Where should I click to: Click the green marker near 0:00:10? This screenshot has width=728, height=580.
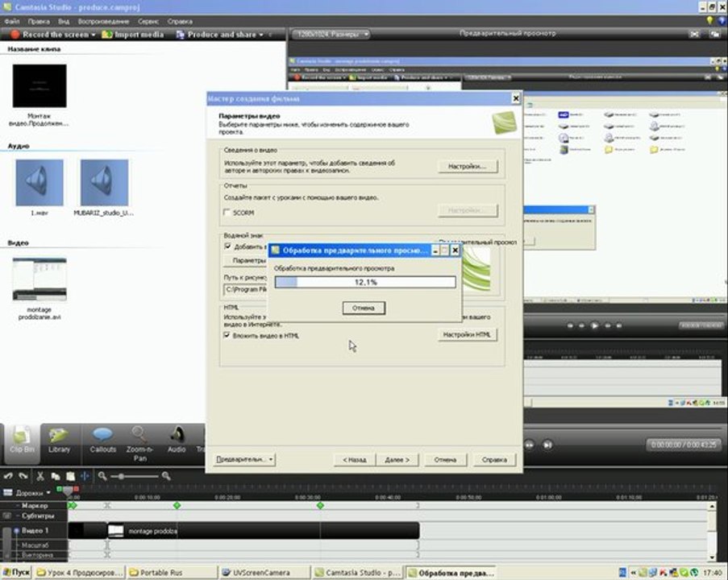click(177, 505)
